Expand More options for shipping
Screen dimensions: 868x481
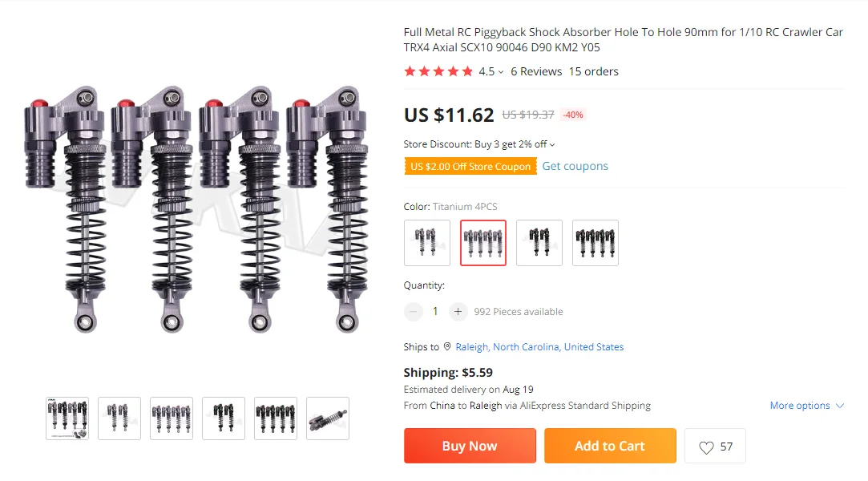point(806,406)
